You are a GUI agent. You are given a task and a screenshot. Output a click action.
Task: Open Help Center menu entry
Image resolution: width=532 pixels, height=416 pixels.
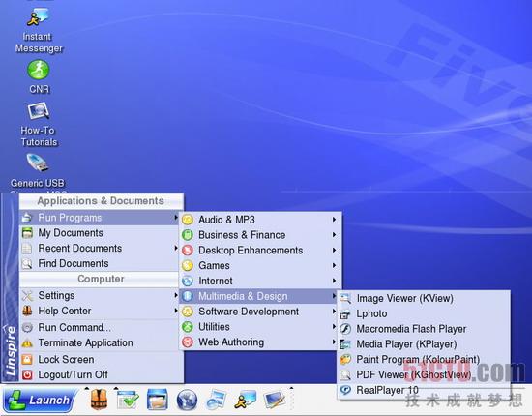[100, 311]
